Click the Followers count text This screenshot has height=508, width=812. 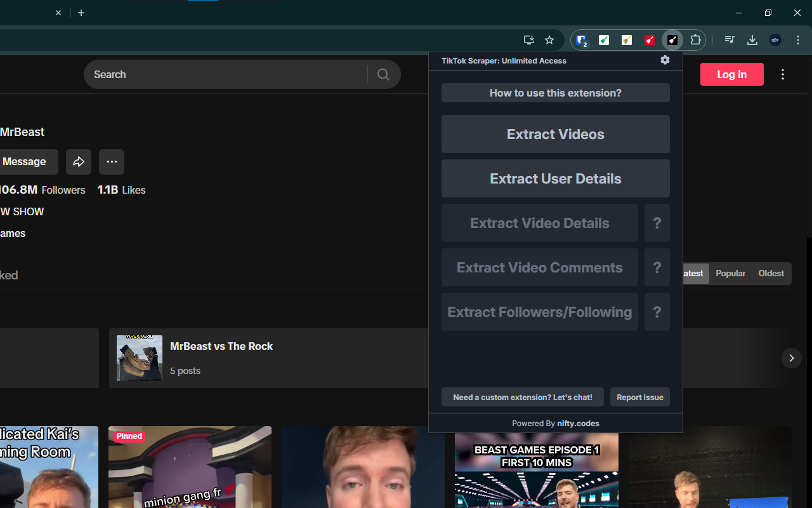[x=43, y=190]
